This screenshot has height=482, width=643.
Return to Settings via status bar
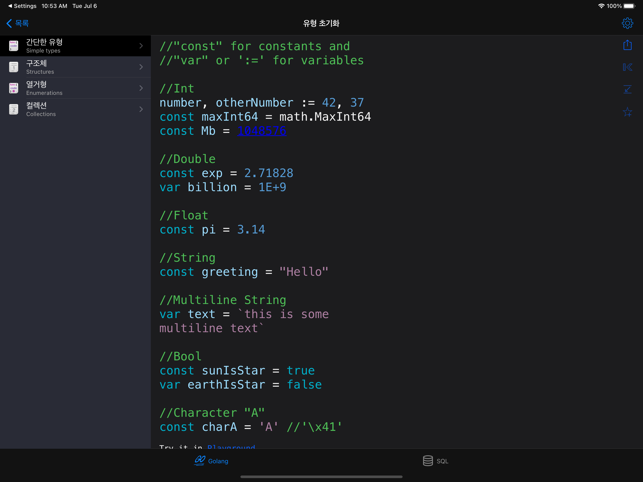pos(22,6)
